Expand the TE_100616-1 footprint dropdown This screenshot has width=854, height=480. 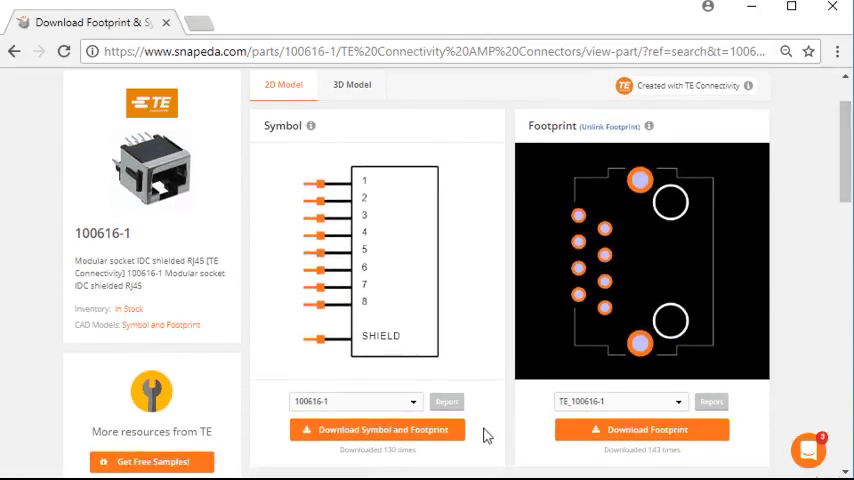[621, 402]
